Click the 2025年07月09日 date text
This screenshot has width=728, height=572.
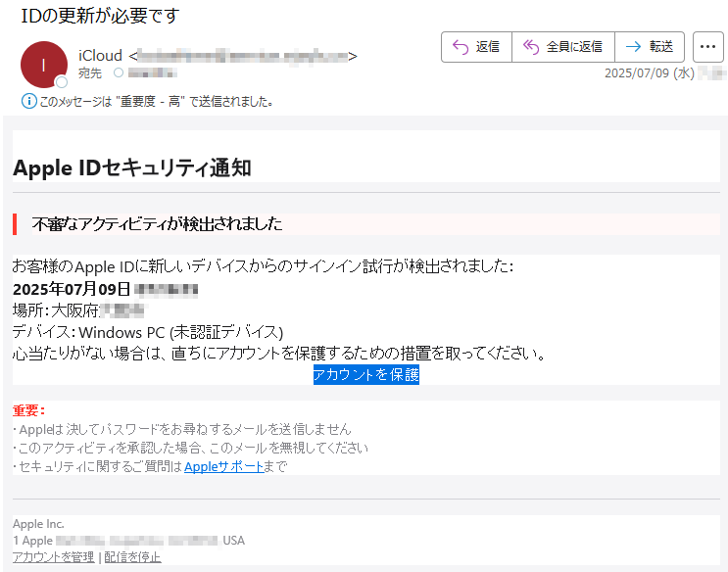point(72,289)
